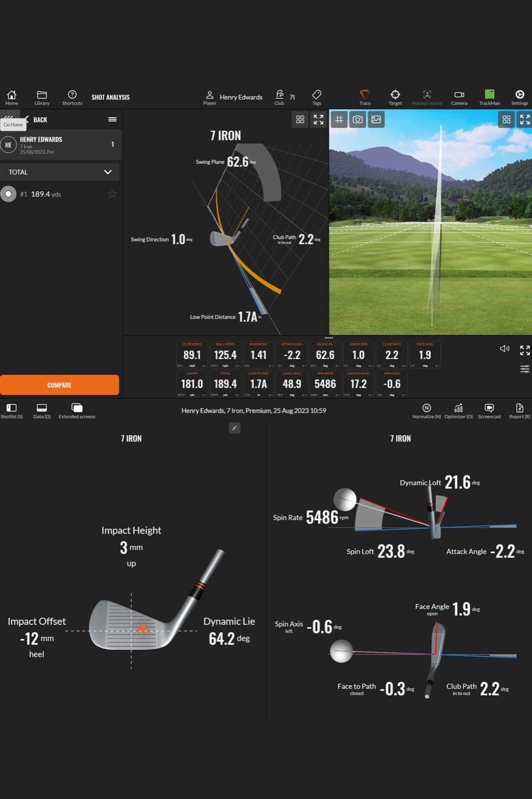This screenshot has height=799, width=532.
Task: Expand range view to fullscreen
Action: point(525,119)
